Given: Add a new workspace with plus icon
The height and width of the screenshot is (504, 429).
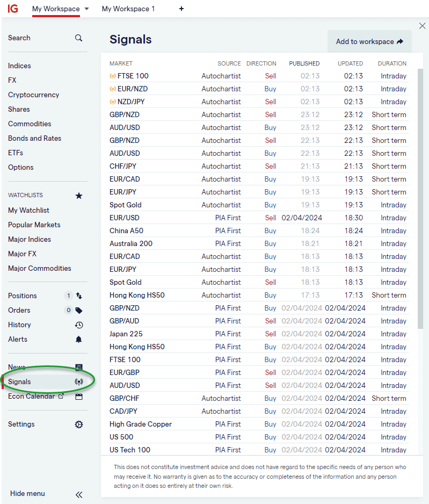Looking at the screenshot, I should 181,9.
